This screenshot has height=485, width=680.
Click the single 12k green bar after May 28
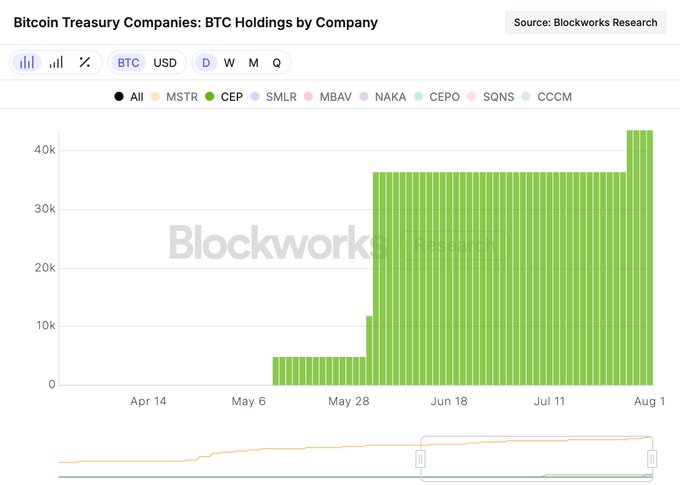pyautogui.click(x=369, y=351)
